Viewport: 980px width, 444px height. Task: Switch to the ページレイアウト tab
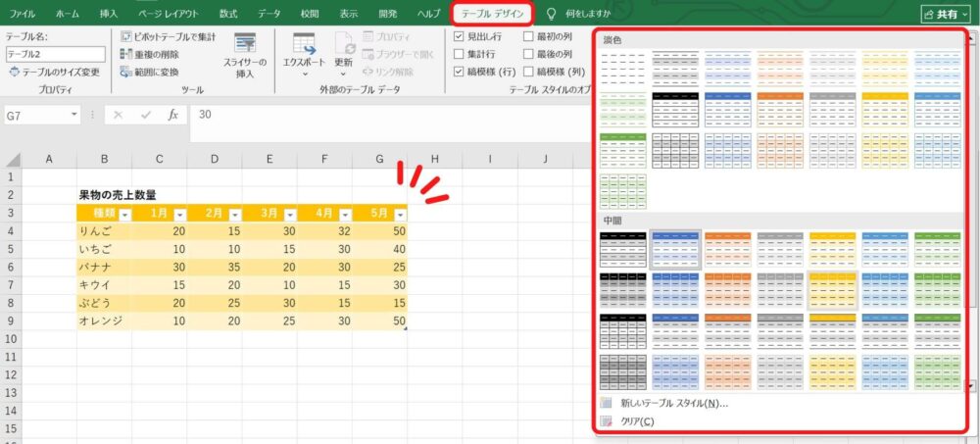(x=169, y=13)
